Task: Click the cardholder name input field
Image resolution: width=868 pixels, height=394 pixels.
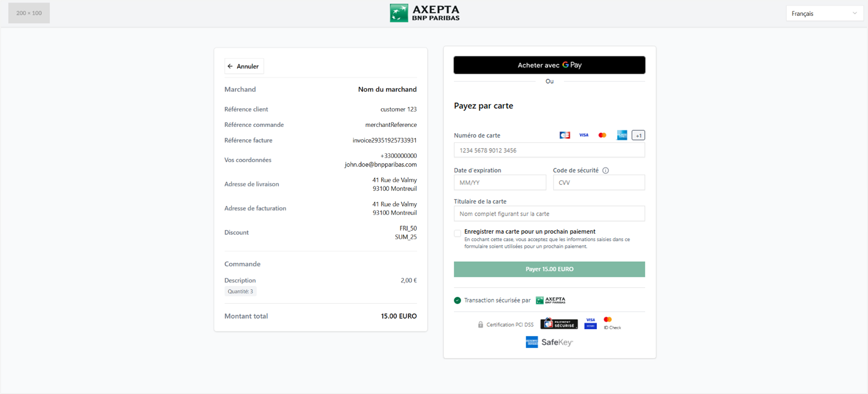Action: pos(549,214)
